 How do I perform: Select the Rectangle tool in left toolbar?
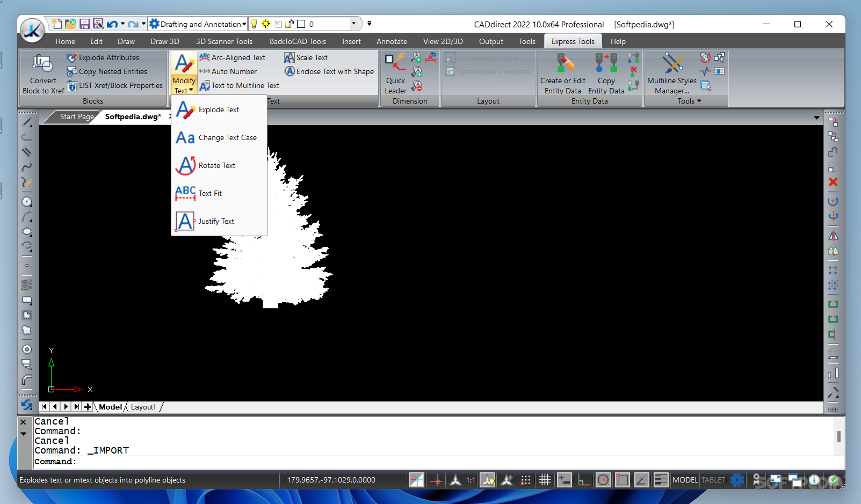coord(27,300)
